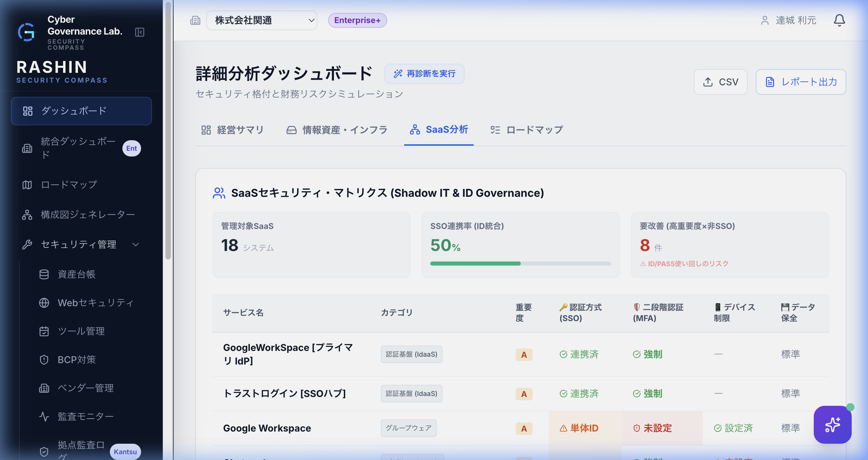Open 統合ダッシュボード in the sidebar
This screenshot has width=868, height=460.
[81, 148]
